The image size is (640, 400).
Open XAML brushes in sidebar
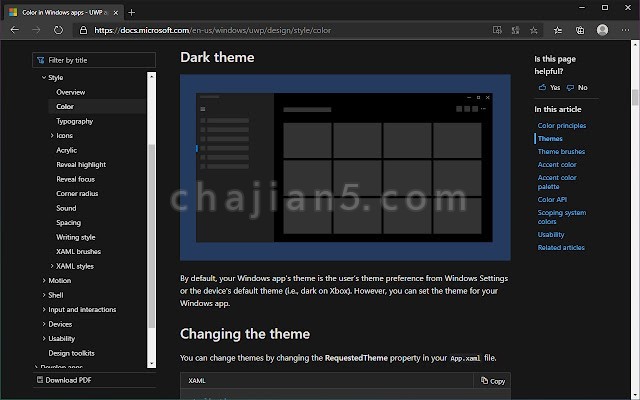click(78, 251)
